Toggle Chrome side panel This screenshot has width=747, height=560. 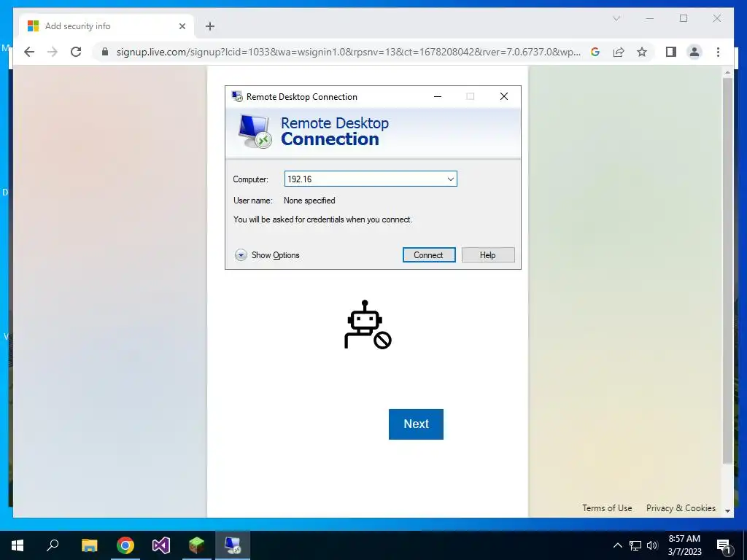(x=671, y=52)
